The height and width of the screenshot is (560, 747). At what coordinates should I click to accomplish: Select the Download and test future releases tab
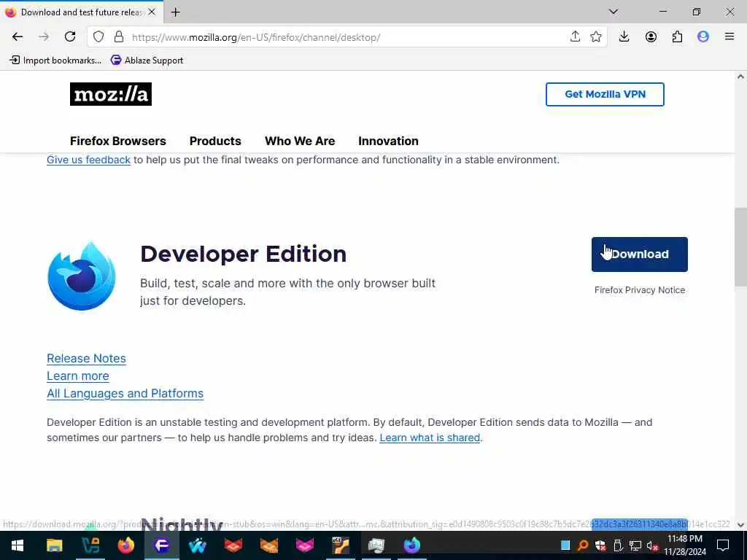pos(82,12)
